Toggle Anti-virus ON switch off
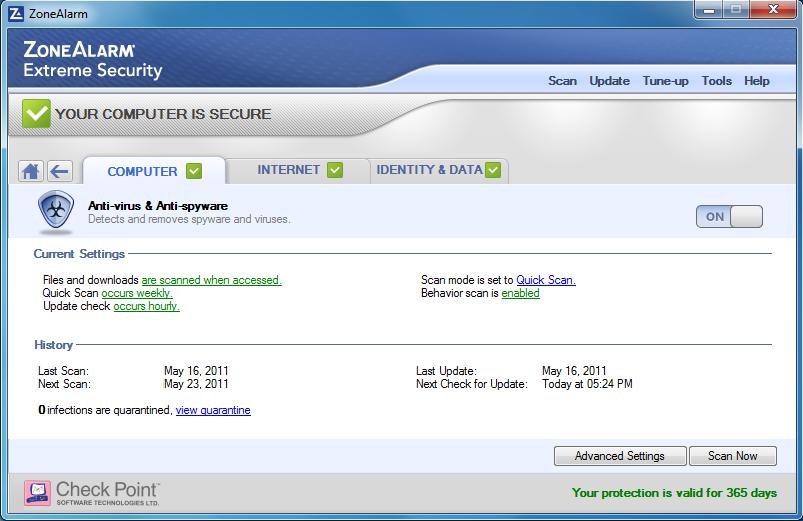 (729, 216)
